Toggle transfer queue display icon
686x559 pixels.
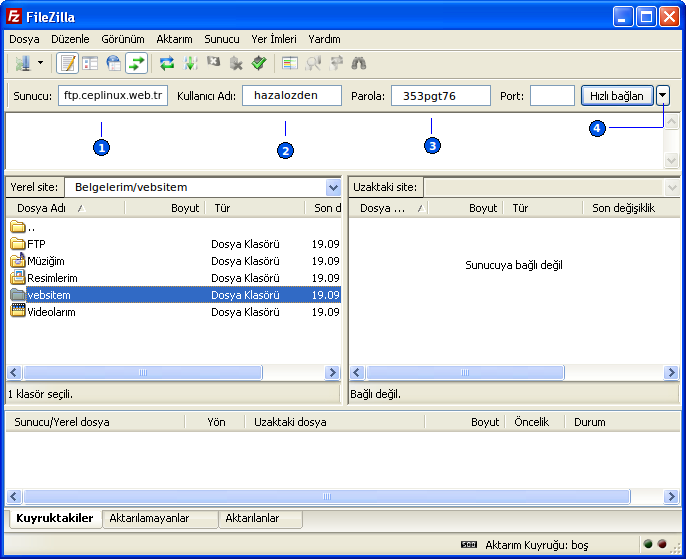136,63
